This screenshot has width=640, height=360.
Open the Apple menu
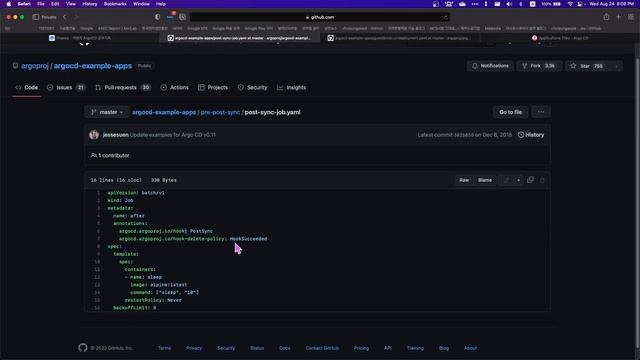[9, 4]
